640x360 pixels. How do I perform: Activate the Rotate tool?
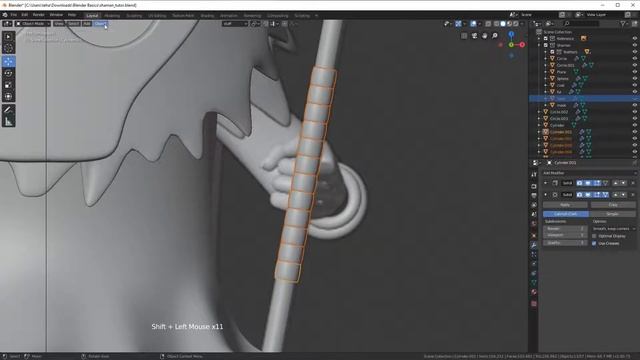pyautogui.click(x=8, y=73)
